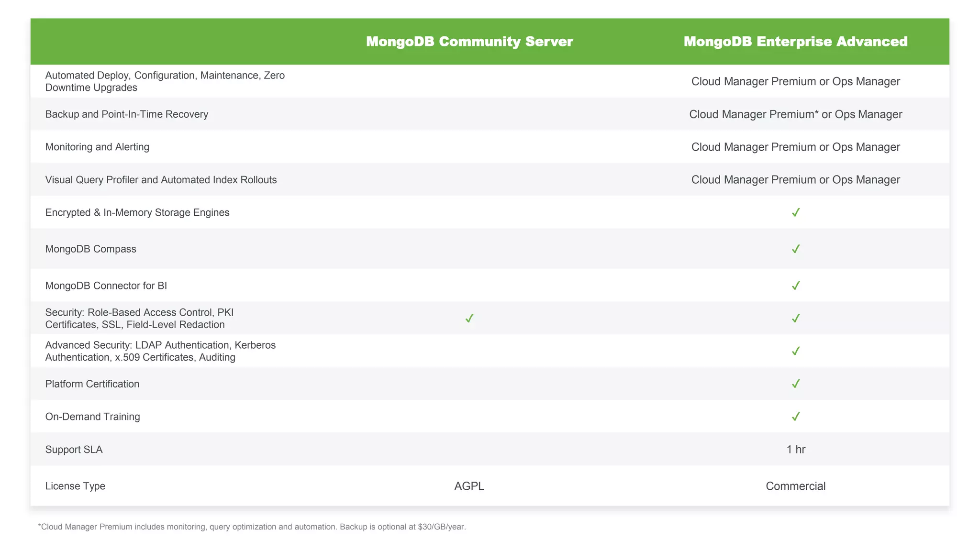This screenshot has width=980, height=551.
Task: Click the Connector for BI Enterprise checkmark
Action: coord(795,286)
